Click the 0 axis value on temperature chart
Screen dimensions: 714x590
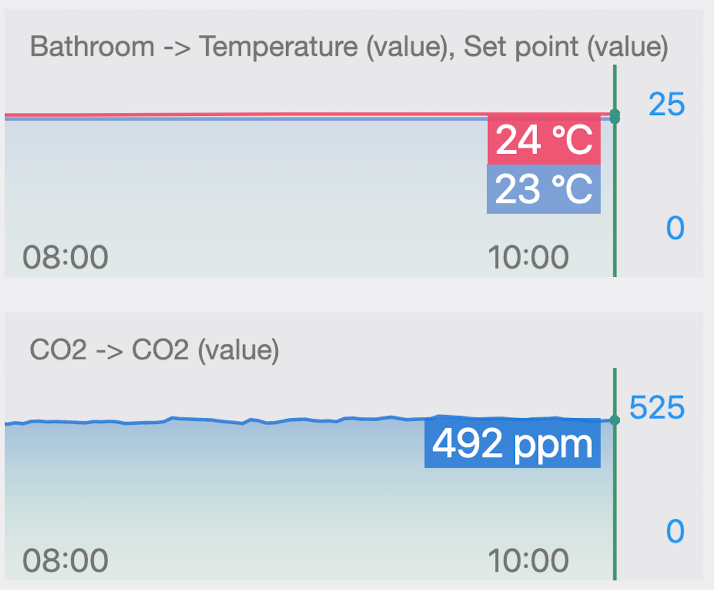(x=675, y=228)
